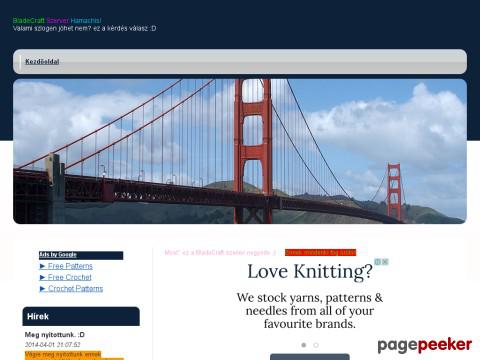Click the dark button below the ad dots
This screenshot has height=360, width=480.
(x=310, y=357)
